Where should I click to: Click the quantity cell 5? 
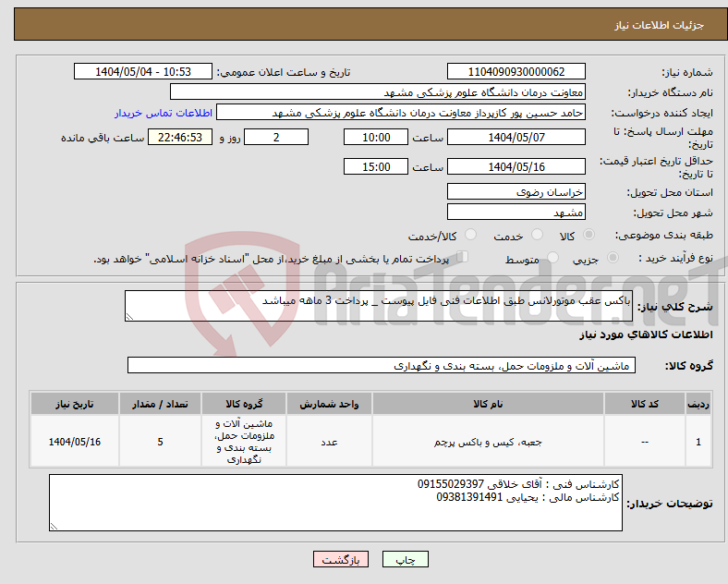[160, 442]
